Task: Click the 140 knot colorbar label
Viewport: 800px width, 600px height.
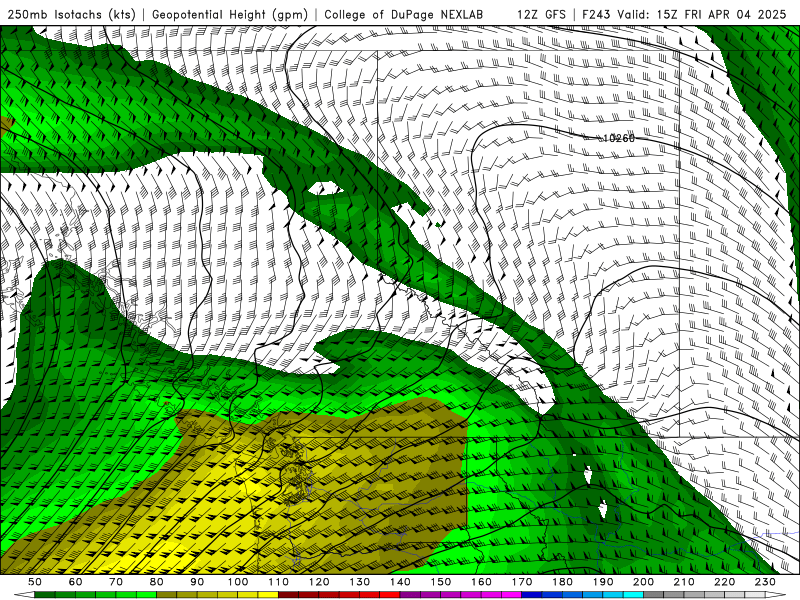Action: pyautogui.click(x=401, y=582)
